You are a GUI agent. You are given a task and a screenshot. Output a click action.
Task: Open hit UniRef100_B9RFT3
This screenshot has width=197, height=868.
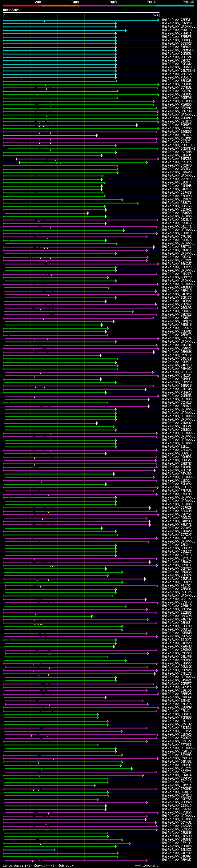click(x=177, y=30)
